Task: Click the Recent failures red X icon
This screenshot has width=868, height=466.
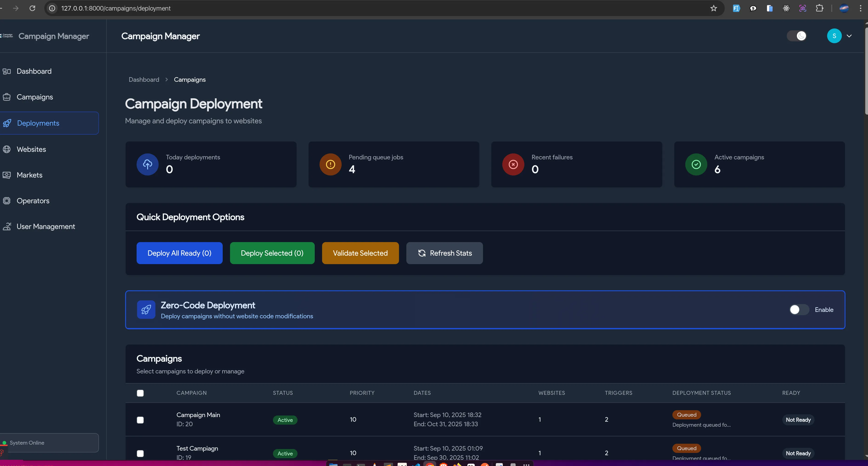Action: point(513,164)
